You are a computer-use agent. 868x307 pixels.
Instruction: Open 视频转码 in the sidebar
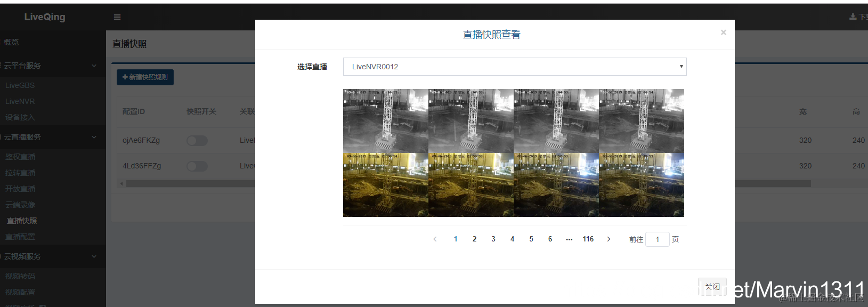(20, 276)
